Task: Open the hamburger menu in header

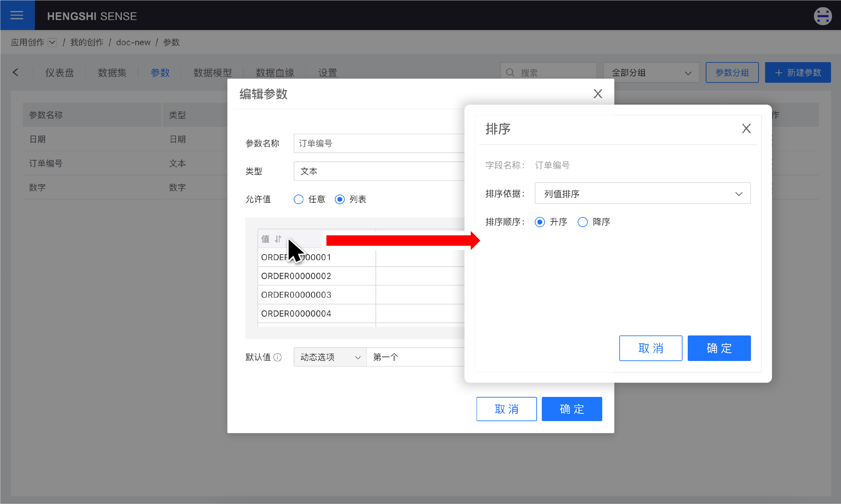Action: coord(17,15)
